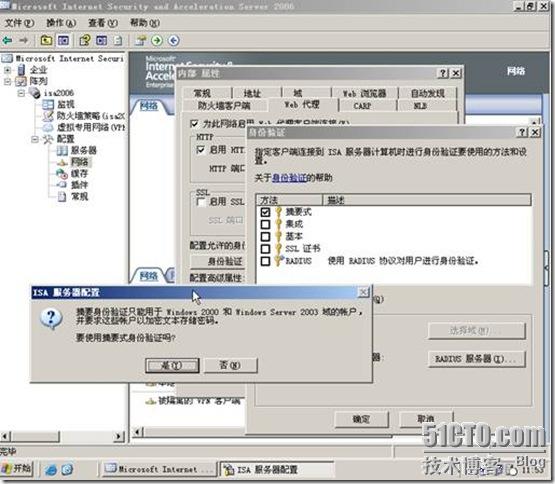
Task: Click 取消 in the authentication dialog
Action: coord(425,420)
